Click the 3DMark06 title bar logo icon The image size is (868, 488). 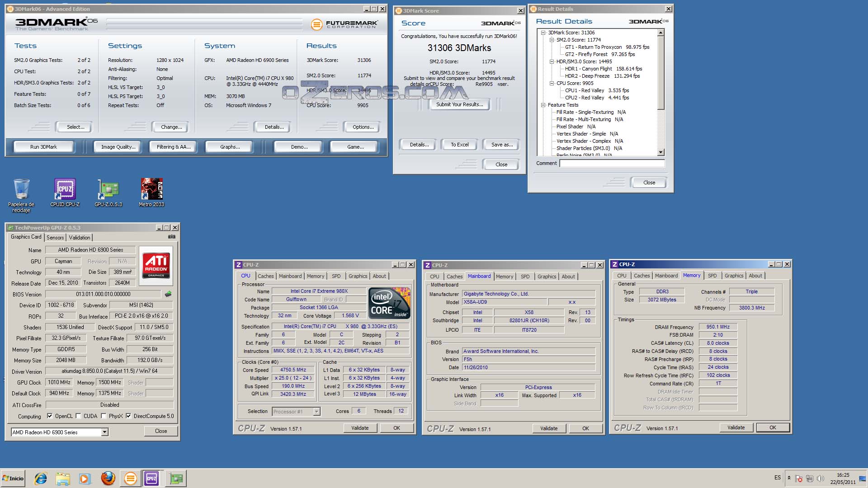pyautogui.click(x=10, y=9)
